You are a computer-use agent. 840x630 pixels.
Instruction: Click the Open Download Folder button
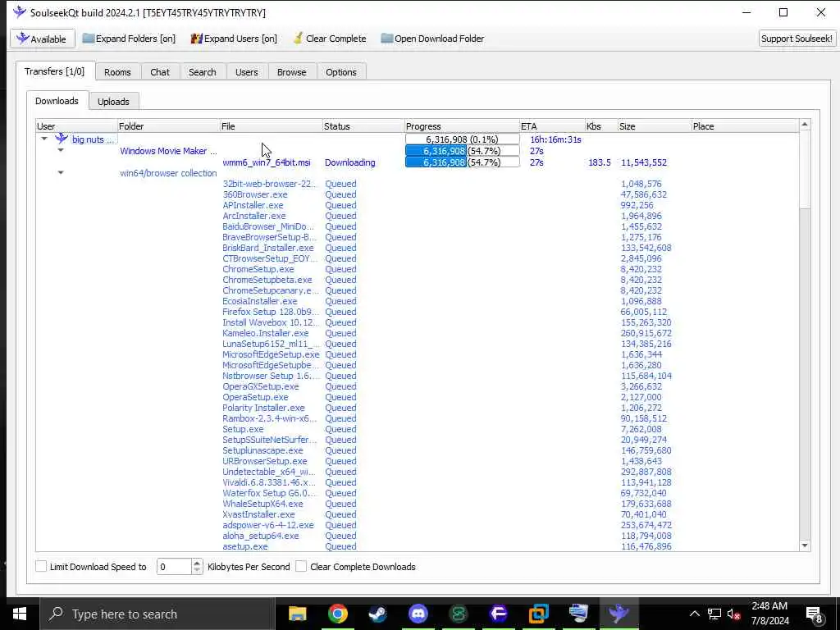432,39
